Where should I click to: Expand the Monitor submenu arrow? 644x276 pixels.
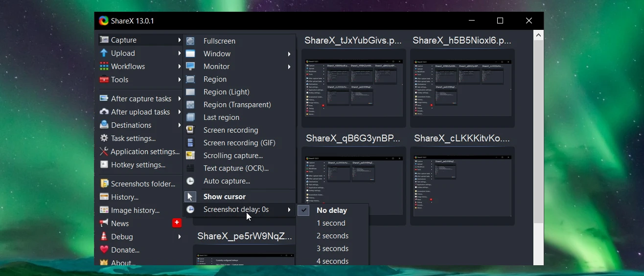[x=289, y=67]
